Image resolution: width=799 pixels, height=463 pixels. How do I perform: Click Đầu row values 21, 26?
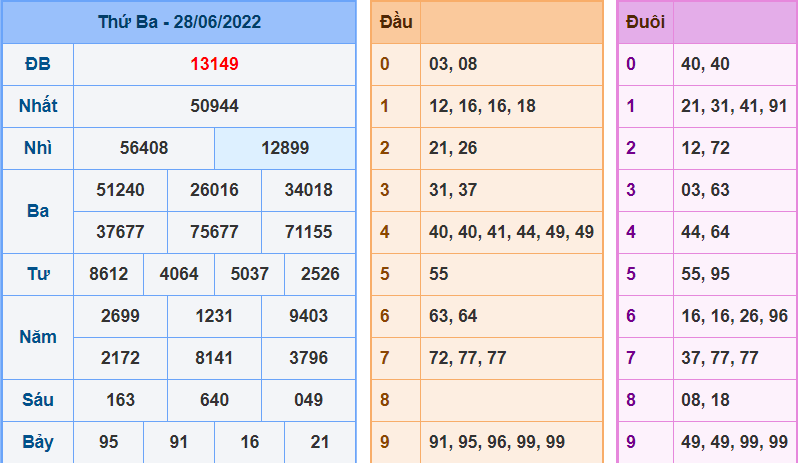453,148
